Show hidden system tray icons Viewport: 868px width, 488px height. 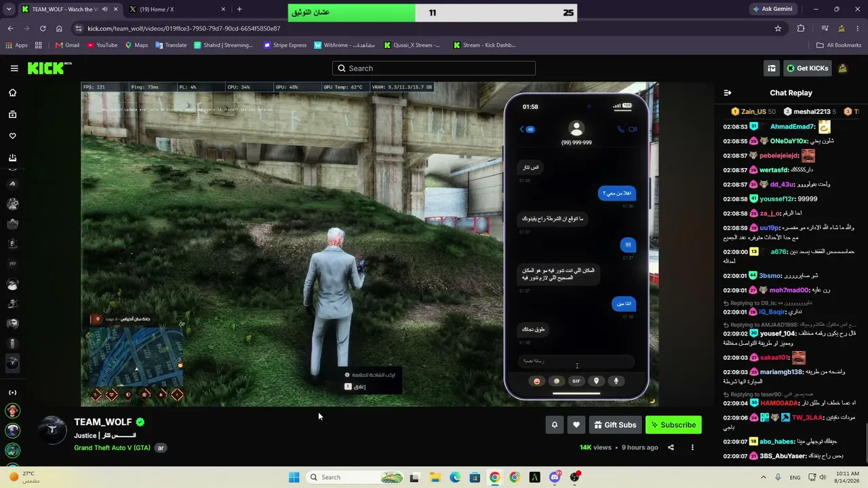point(764,477)
